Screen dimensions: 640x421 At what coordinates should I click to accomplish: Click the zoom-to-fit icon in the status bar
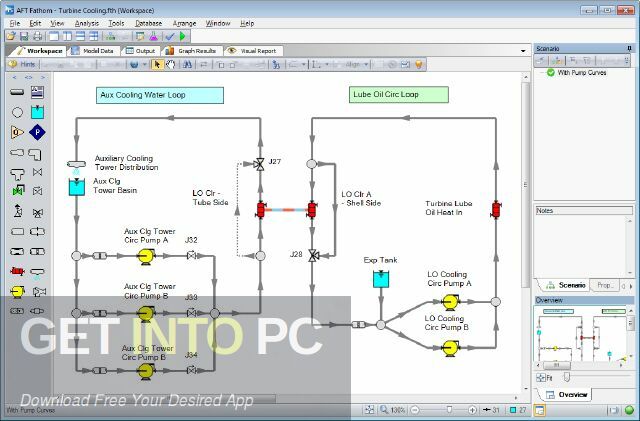369,410
